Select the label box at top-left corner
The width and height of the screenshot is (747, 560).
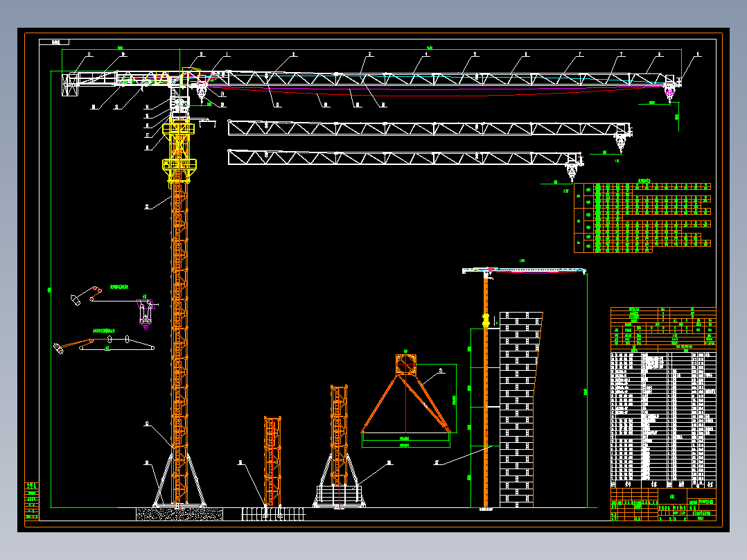[54, 42]
